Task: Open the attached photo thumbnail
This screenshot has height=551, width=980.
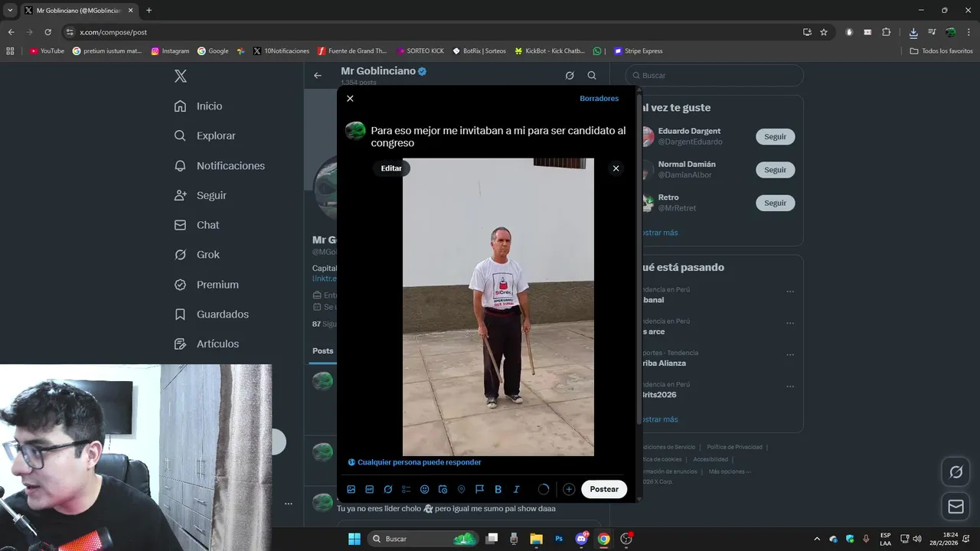Action: [x=498, y=307]
